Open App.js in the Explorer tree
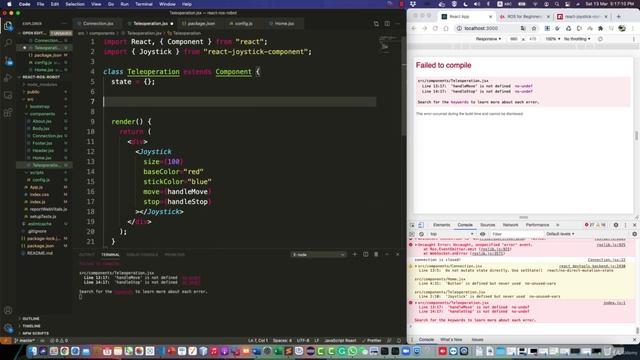The image size is (640, 360). click(36, 187)
